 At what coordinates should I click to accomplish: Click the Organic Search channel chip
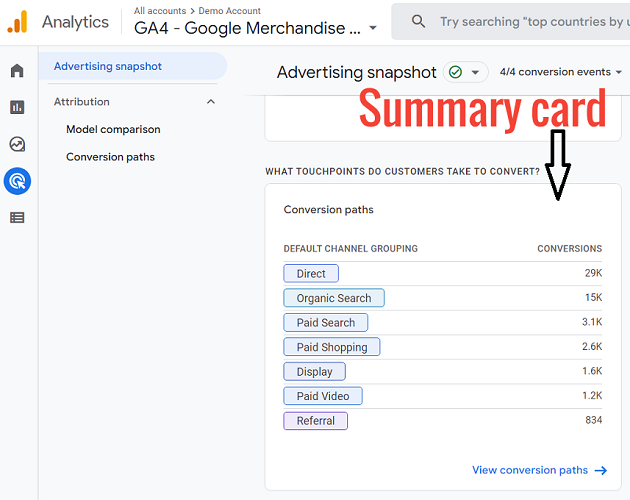point(334,298)
